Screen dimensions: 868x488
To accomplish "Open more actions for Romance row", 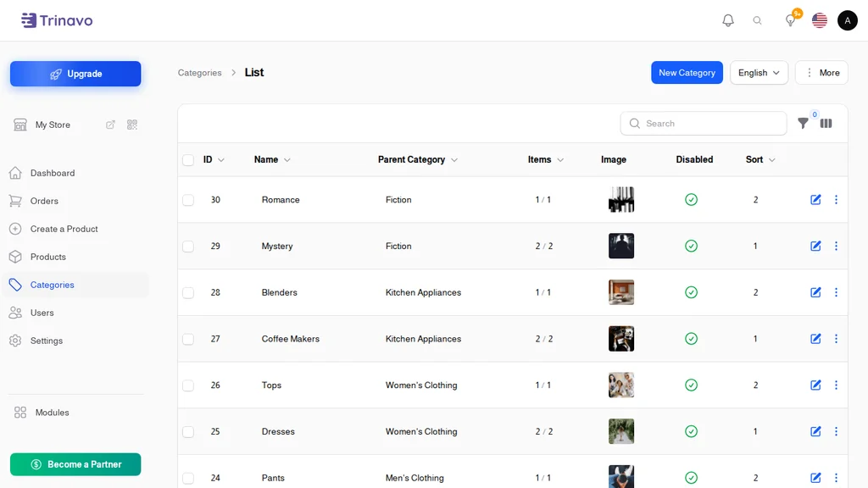I will tap(836, 200).
